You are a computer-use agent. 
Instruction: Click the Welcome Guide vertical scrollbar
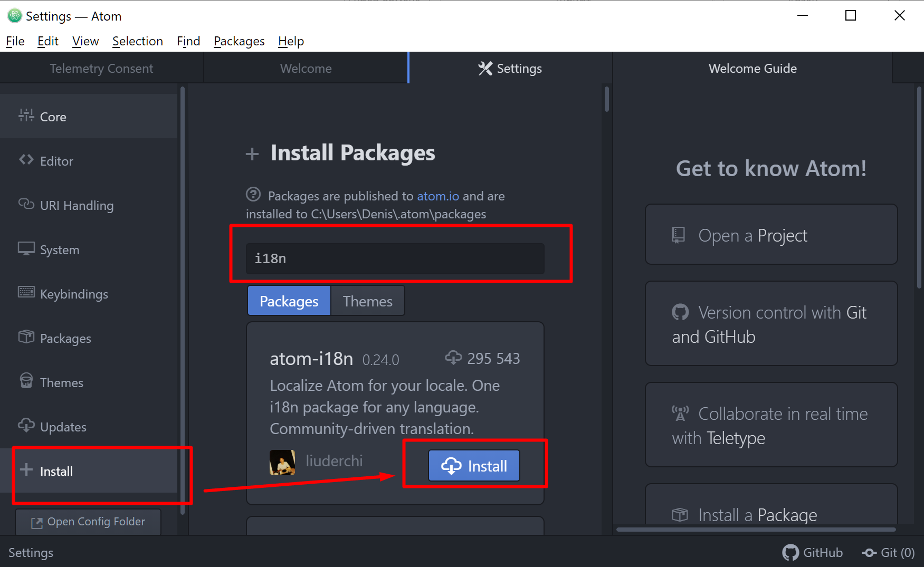click(x=919, y=187)
